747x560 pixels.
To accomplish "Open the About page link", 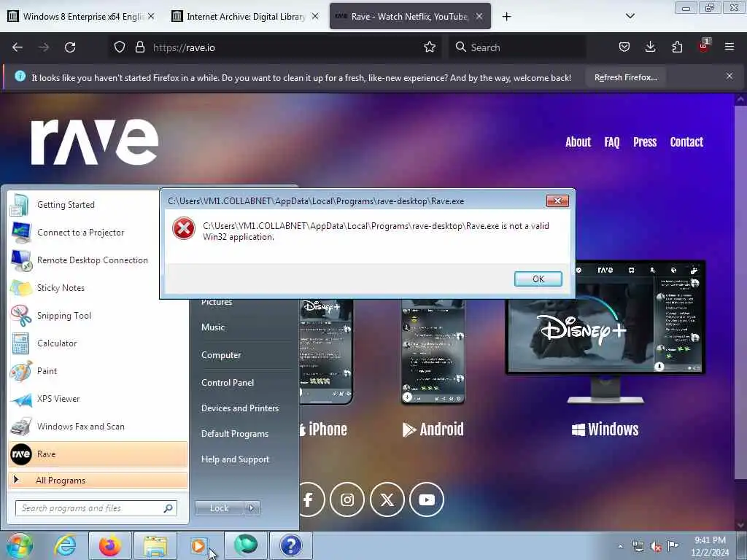I will click(x=578, y=142).
